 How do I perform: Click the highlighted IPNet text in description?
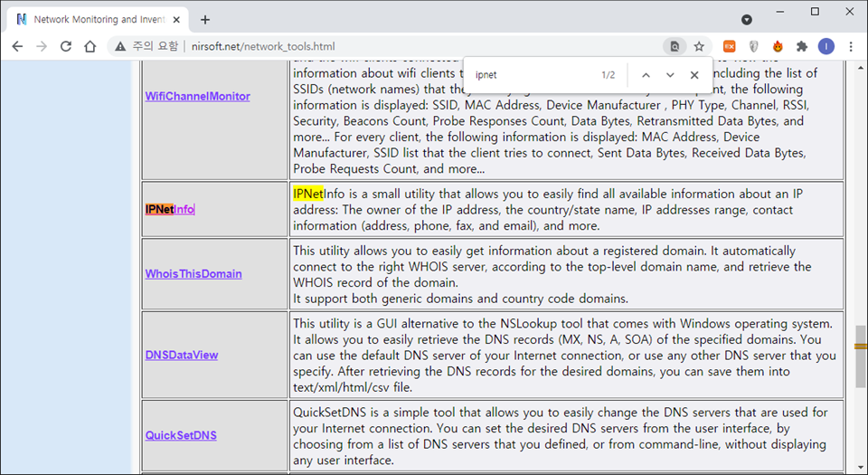308,194
